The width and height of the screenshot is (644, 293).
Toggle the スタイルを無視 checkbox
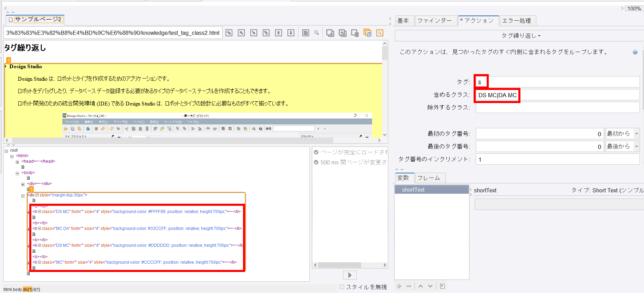[342, 287]
